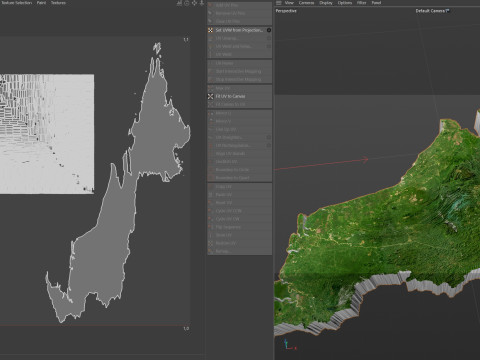This screenshot has height=360, width=480.
Task: Open UV Weld and Relax options gear
Action: 269,46
